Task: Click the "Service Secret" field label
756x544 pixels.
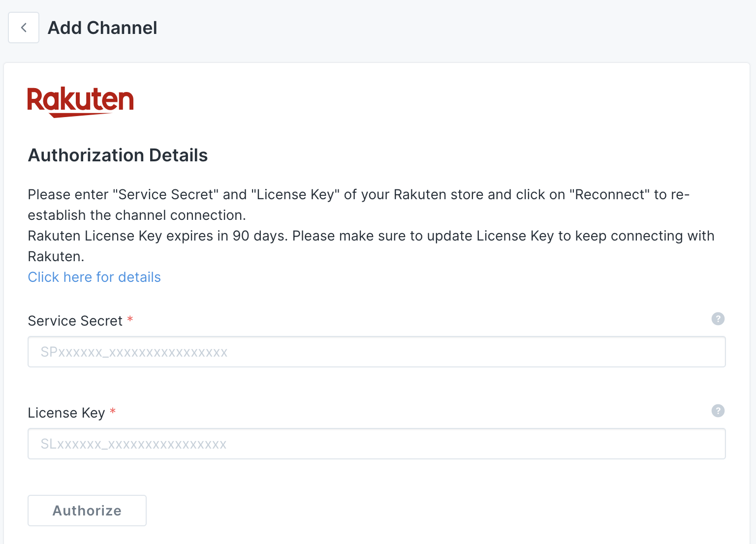Action: pos(75,321)
